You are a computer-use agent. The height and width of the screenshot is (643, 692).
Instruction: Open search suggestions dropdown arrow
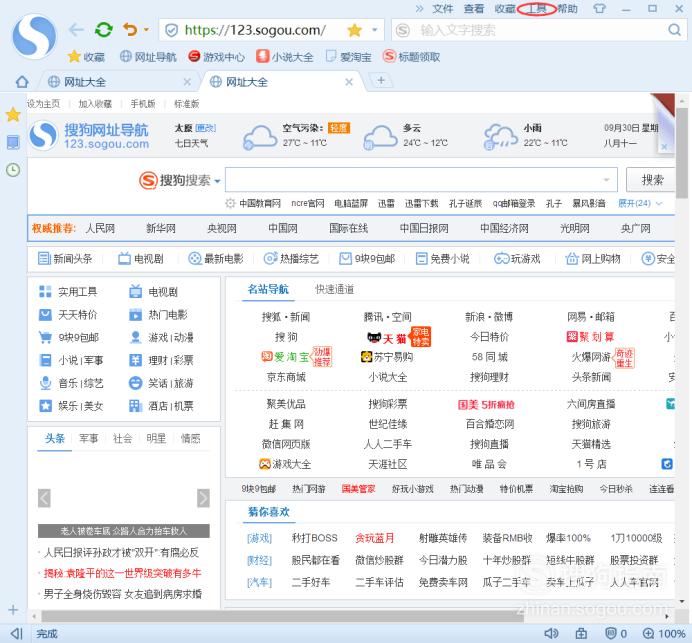pyautogui.click(x=606, y=180)
